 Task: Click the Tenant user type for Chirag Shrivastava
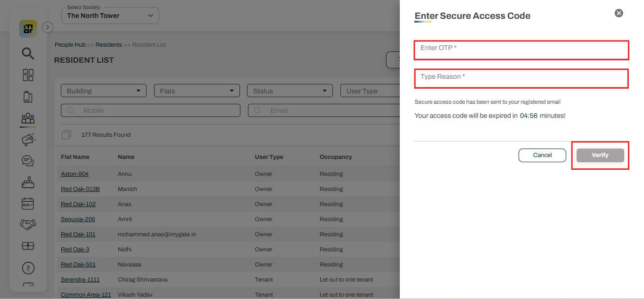[x=264, y=280]
